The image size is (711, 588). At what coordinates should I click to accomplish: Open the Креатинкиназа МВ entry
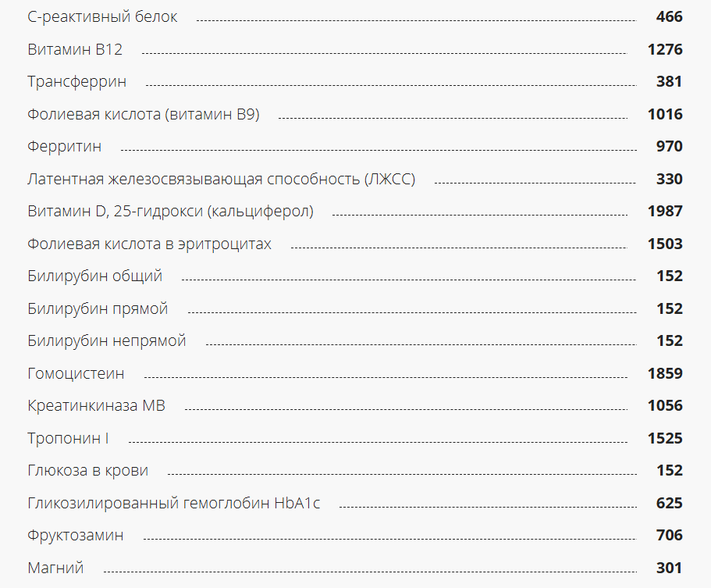pos(96,406)
